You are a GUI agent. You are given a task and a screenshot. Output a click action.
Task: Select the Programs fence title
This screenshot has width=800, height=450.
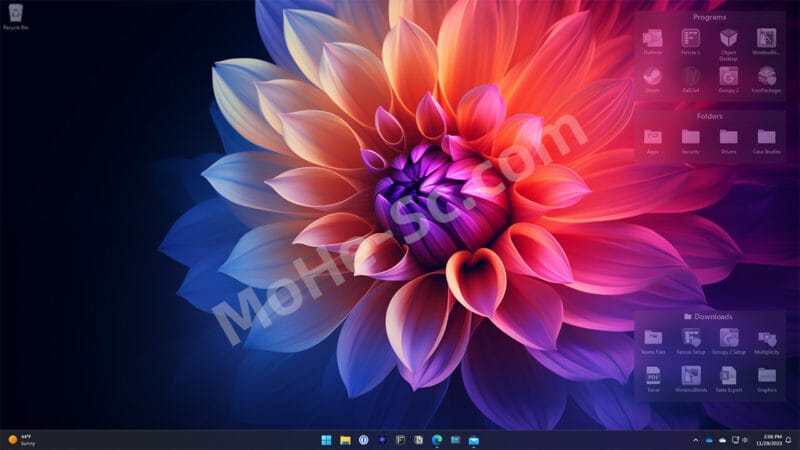709,17
